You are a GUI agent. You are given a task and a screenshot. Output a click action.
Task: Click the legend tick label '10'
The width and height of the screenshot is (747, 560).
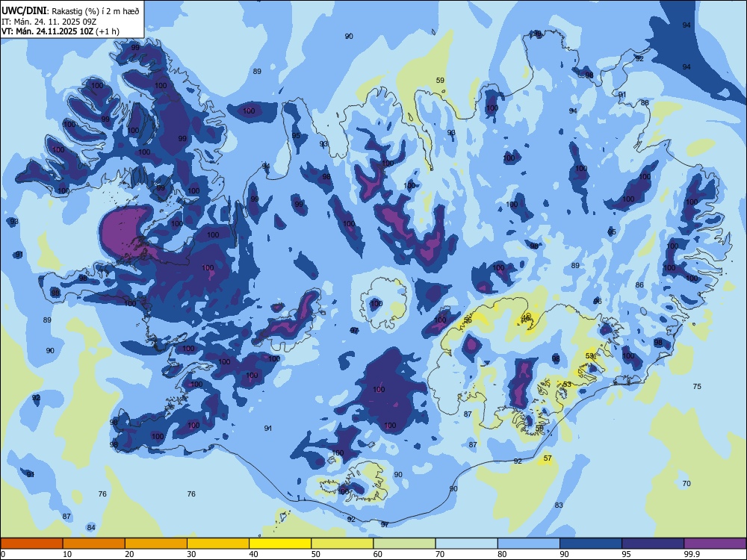(67, 554)
